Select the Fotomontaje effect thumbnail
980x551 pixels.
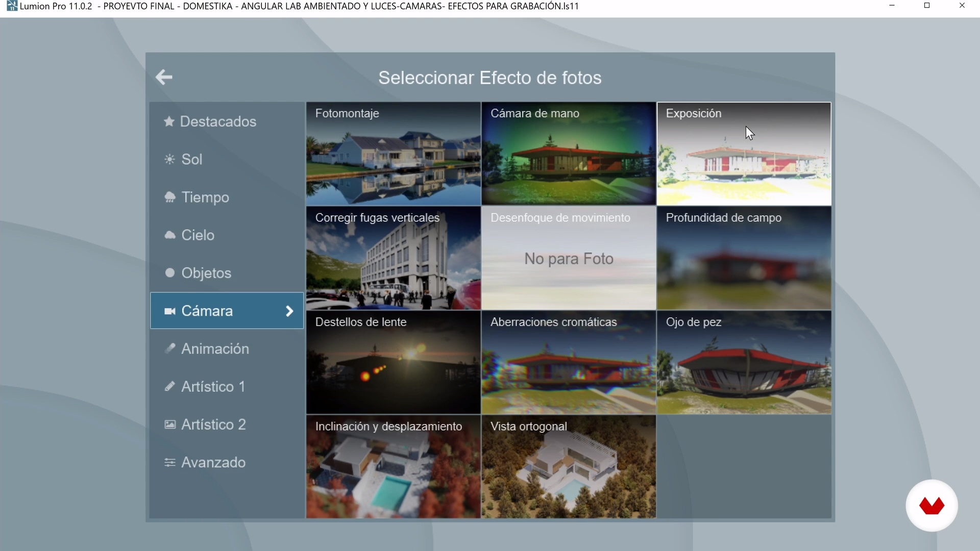click(394, 154)
